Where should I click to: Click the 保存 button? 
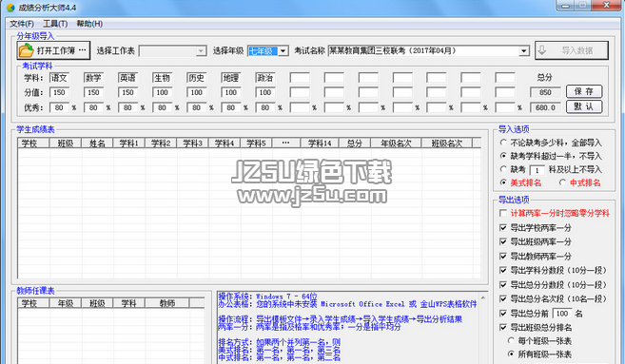tap(584, 91)
